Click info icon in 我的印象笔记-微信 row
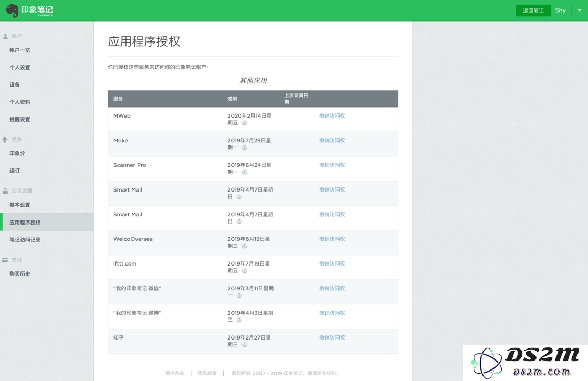The width and height of the screenshot is (588, 381). [x=239, y=295]
